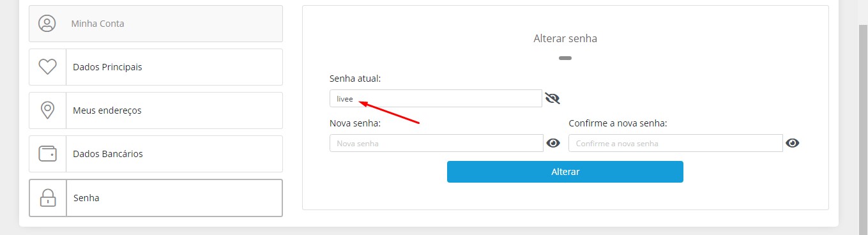Focus the Senha atual input field
This screenshot has height=235, width=868.
pyautogui.click(x=436, y=98)
